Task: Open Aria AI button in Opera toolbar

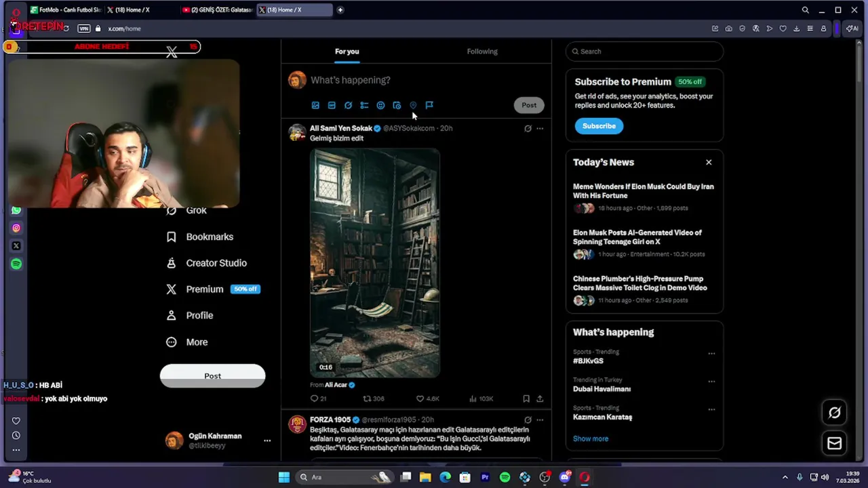Action: (x=852, y=28)
